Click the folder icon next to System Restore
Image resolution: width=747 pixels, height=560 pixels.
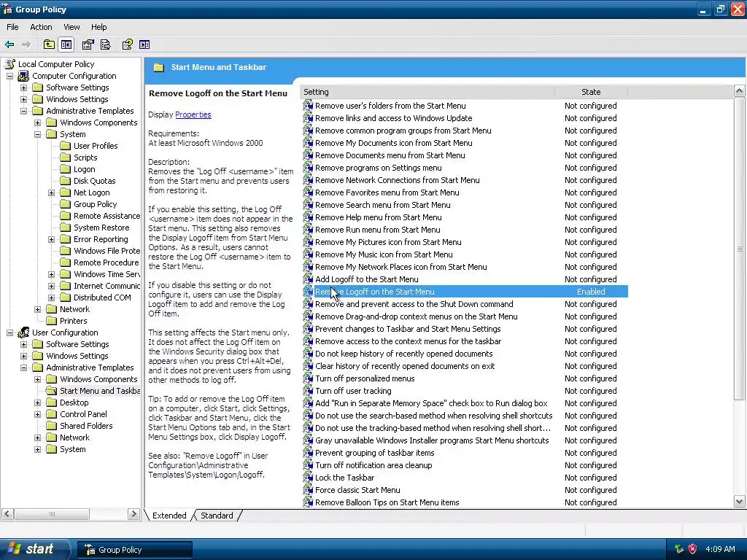point(65,227)
